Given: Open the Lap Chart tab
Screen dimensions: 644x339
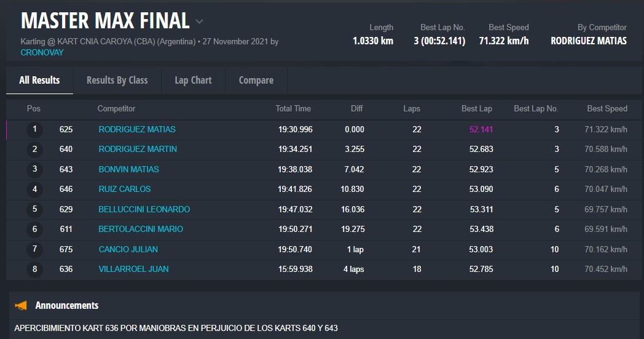Looking at the screenshot, I should (193, 80).
